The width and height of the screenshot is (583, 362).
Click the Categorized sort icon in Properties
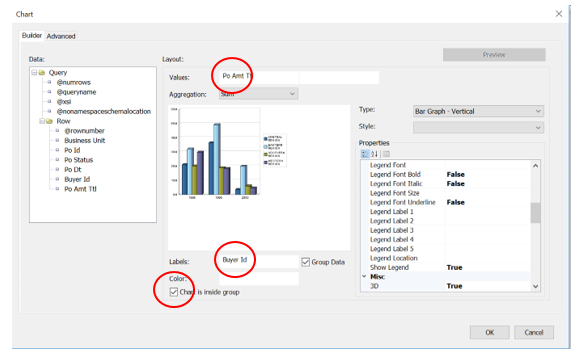click(365, 154)
